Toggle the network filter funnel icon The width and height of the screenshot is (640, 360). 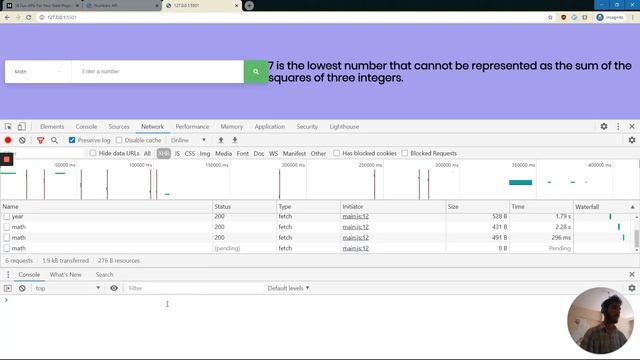click(40, 140)
